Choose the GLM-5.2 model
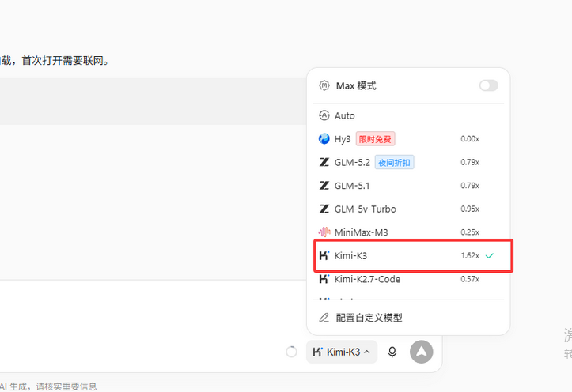572x392 pixels. [x=408, y=162]
